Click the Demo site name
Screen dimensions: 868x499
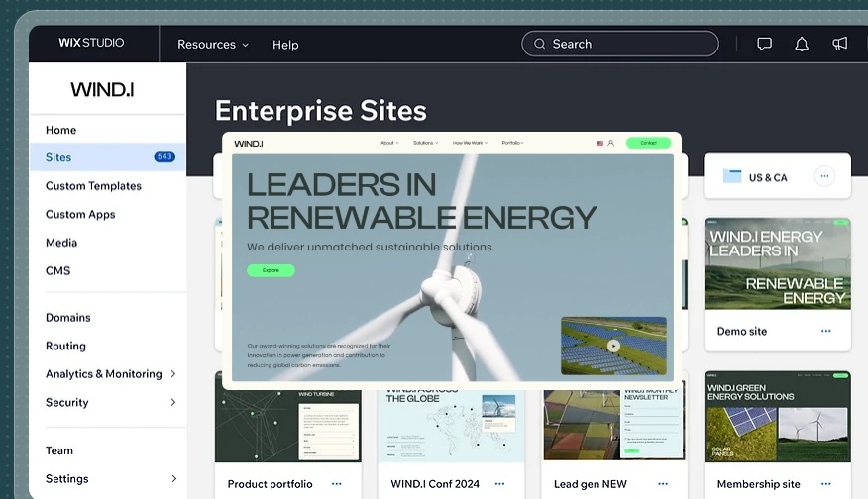pos(742,332)
